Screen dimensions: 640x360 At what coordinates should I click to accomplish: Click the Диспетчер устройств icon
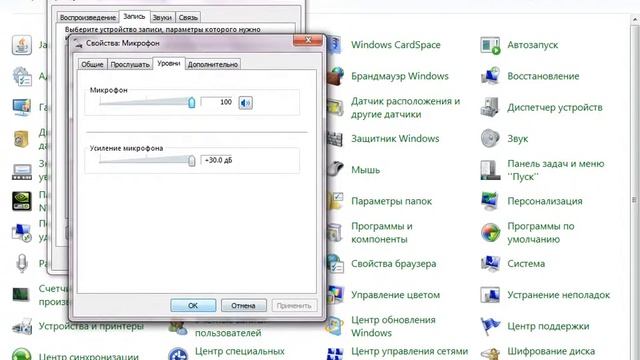[x=490, y=107]
